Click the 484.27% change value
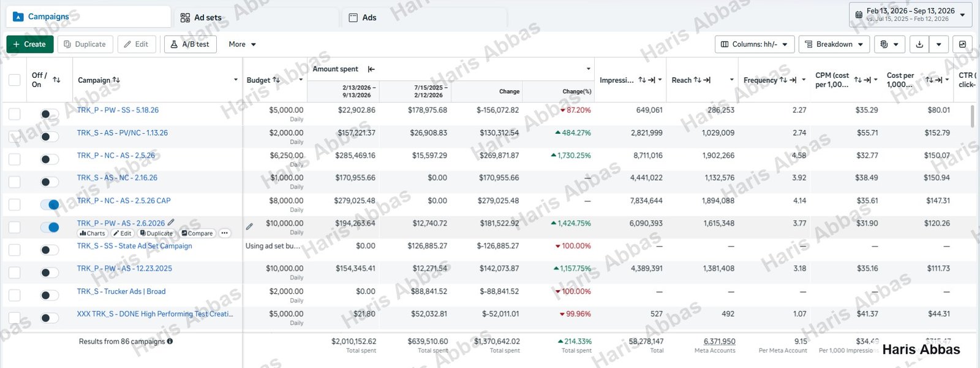 (x=573, y=133)
